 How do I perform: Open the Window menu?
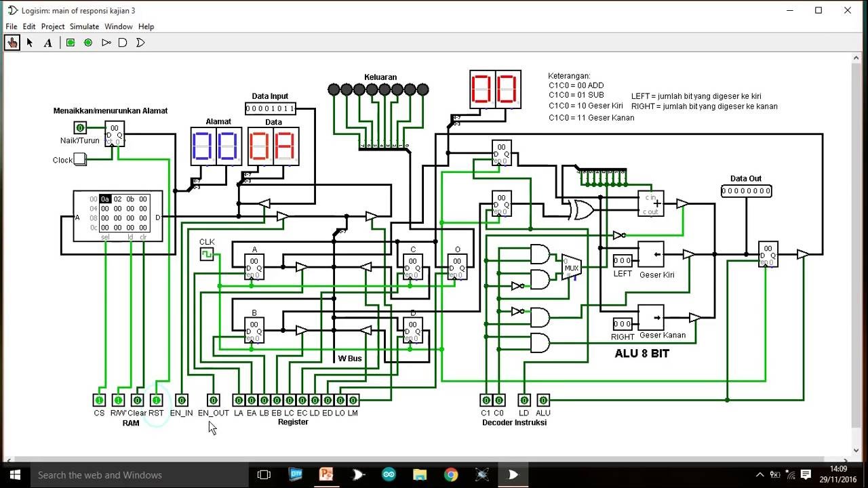(x=119, y=26)
